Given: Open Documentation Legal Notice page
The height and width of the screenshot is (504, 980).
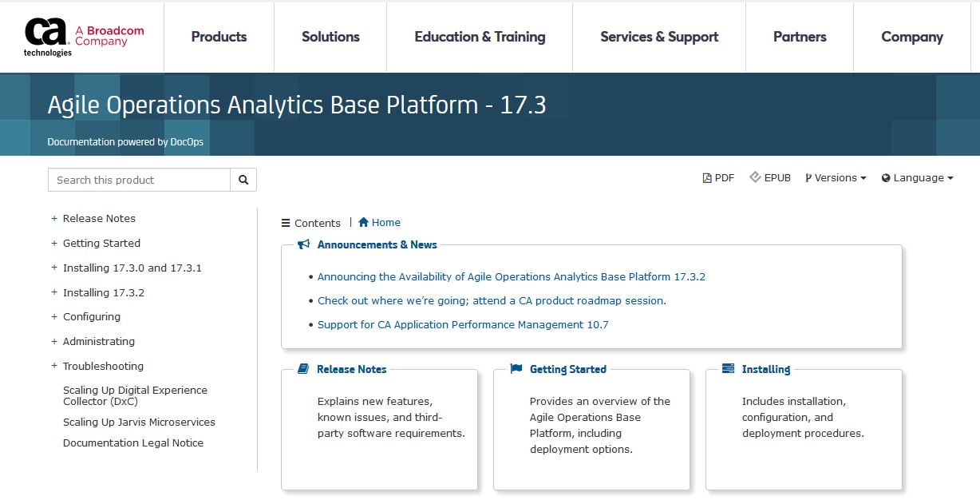Looking at the screenshot, I should (x=133, y=443).
